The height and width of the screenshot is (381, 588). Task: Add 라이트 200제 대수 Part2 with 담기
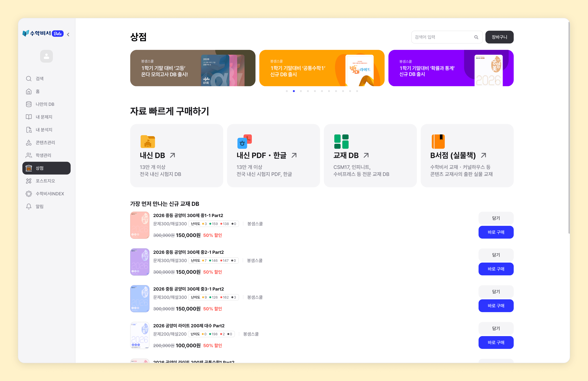click(x=496, y=329)
